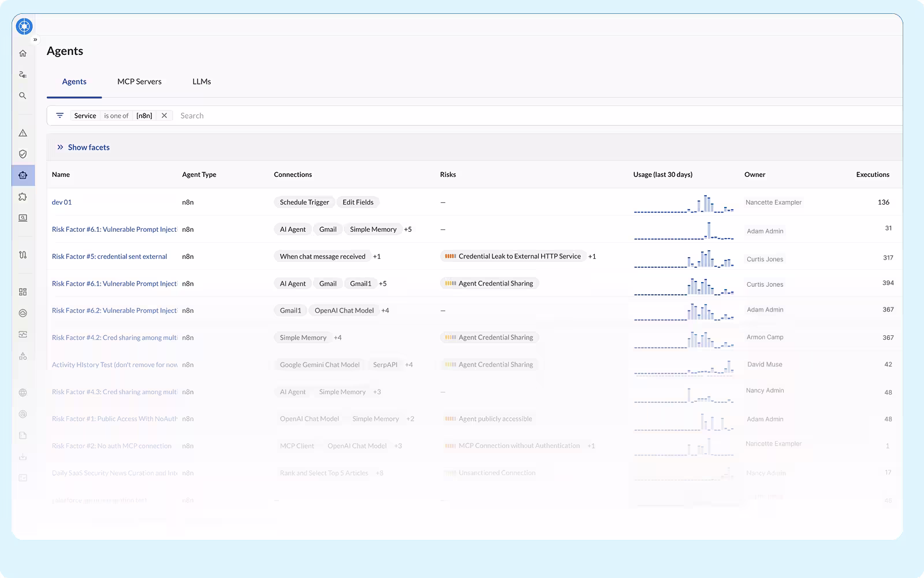Expand +1 after Credential Leak risk
The height and width of the screenshot is (578, 924).
pyautogui.click(x=592, y=257)
